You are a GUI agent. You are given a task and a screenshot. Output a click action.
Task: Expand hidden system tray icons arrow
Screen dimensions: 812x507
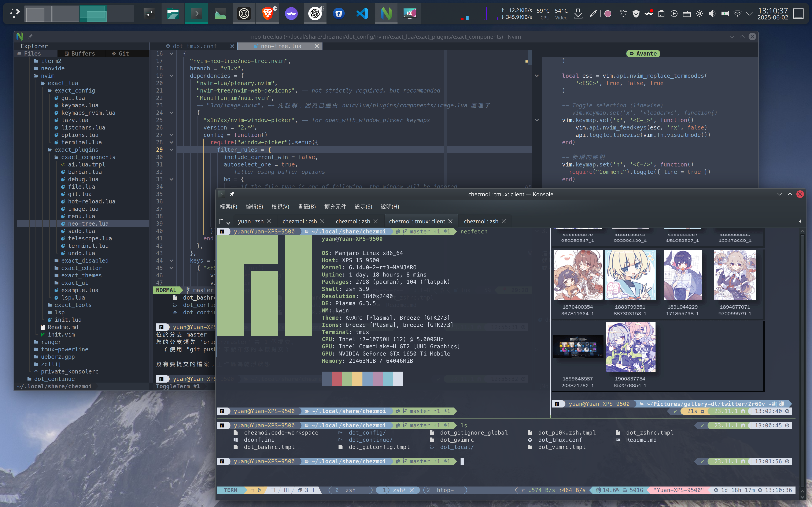(749, 14)
